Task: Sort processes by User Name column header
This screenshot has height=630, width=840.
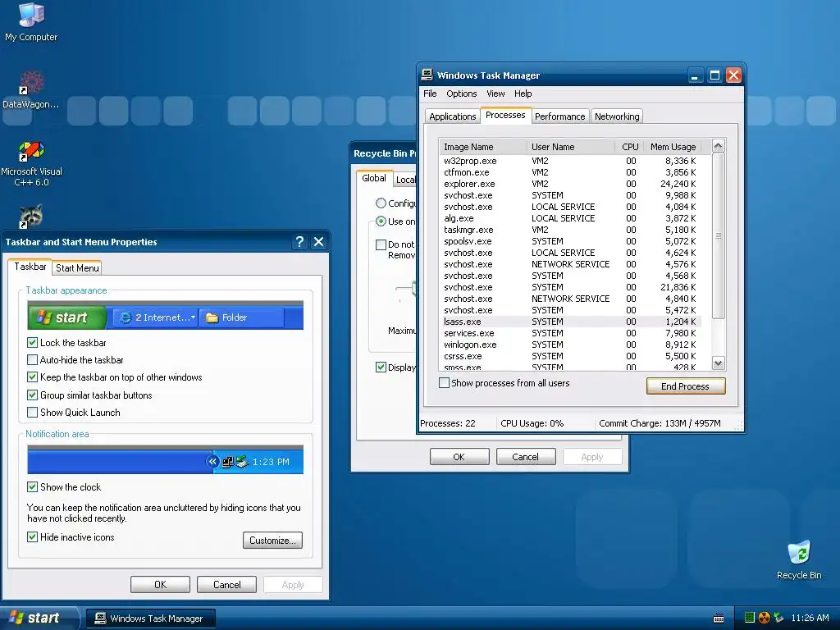Action: 571,147
